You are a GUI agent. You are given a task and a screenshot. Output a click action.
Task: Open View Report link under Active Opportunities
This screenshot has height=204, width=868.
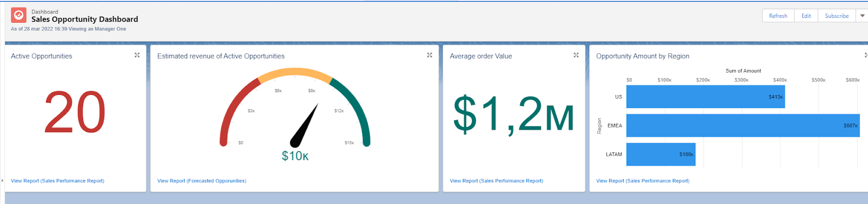pos(58,181)
